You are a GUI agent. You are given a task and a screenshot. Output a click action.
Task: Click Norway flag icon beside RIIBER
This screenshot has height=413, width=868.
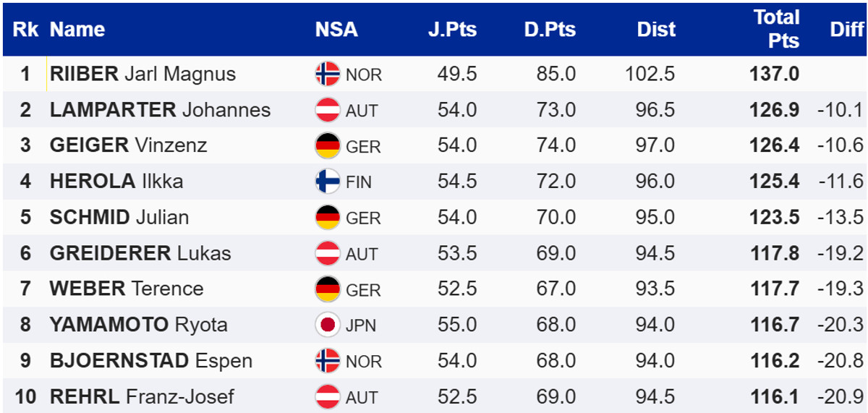[x=328, y=74]
